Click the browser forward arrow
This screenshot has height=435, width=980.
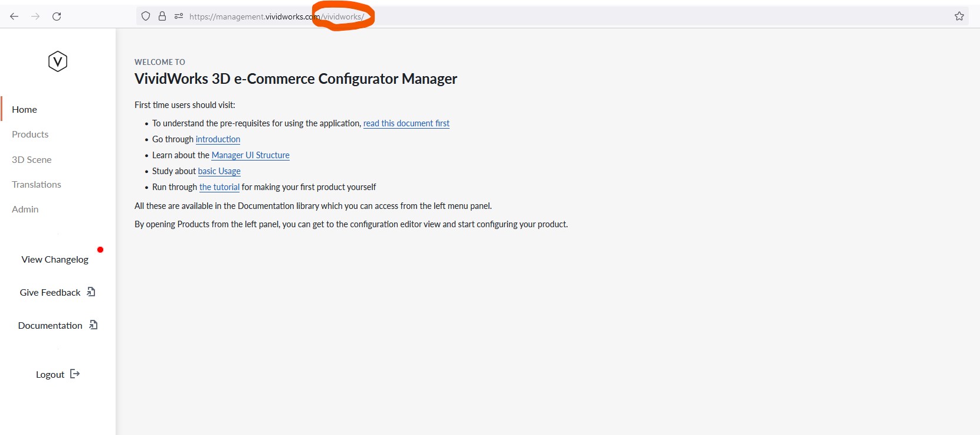tap(35, 17)
